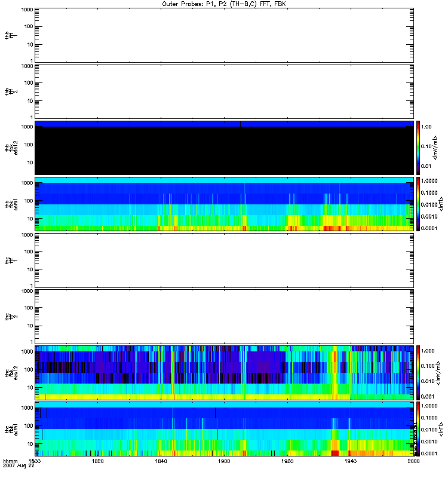Click the '0.0010' label on thc scm1 colorbar
Viewport: 448px width, 478px height.
pyautogui.click(x=429, y=442)
